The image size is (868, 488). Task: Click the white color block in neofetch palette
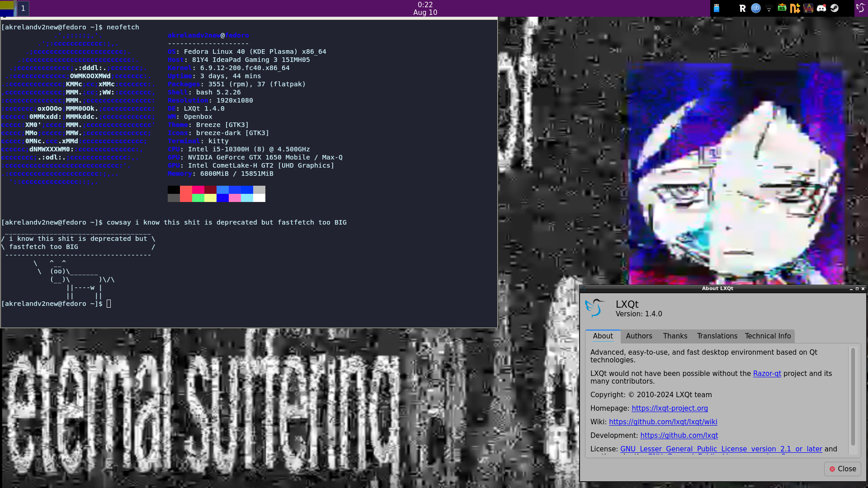pos(259,198)
